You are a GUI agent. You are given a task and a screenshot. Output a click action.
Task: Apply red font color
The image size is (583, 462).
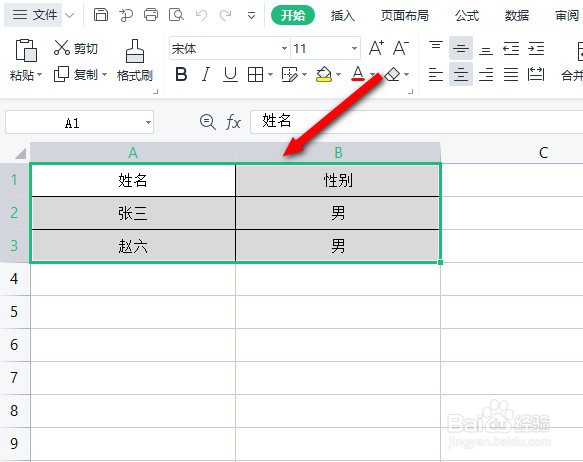point(358,74)
